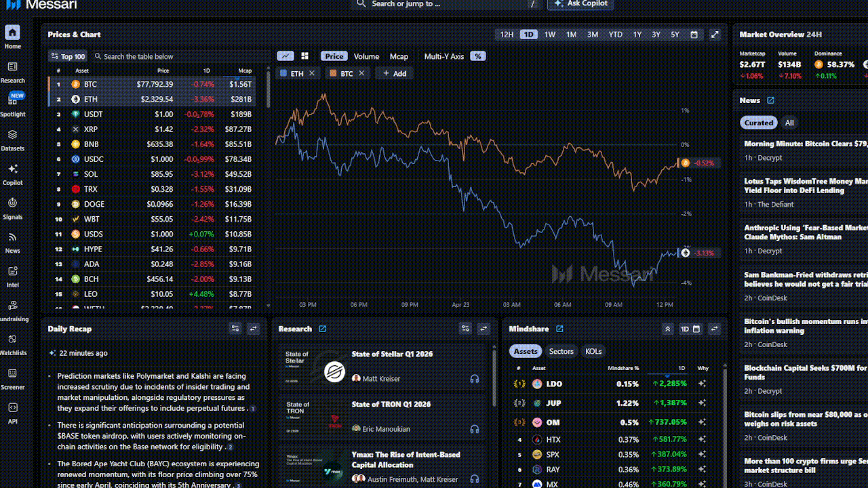
Task: Open Ask Copilot
Action: [x=581, y=4]
